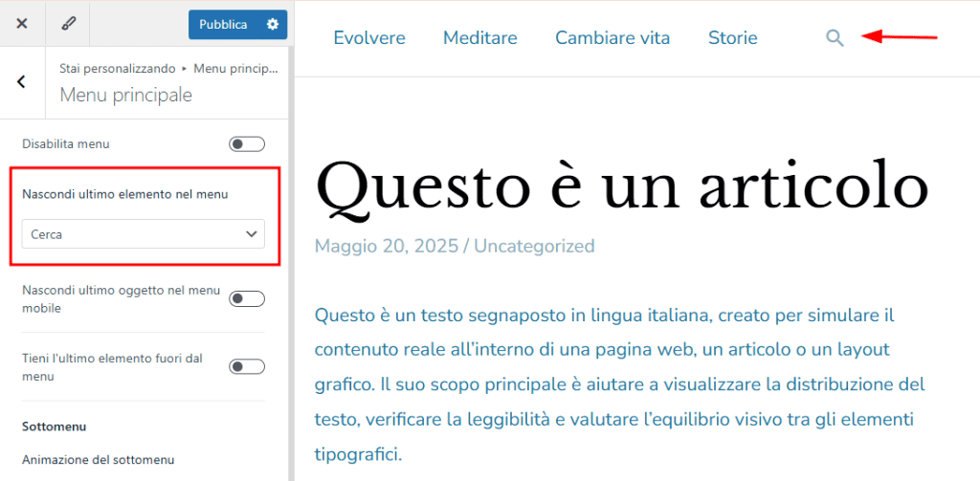Click the Questo è un articolo title

tap(622, 190)
